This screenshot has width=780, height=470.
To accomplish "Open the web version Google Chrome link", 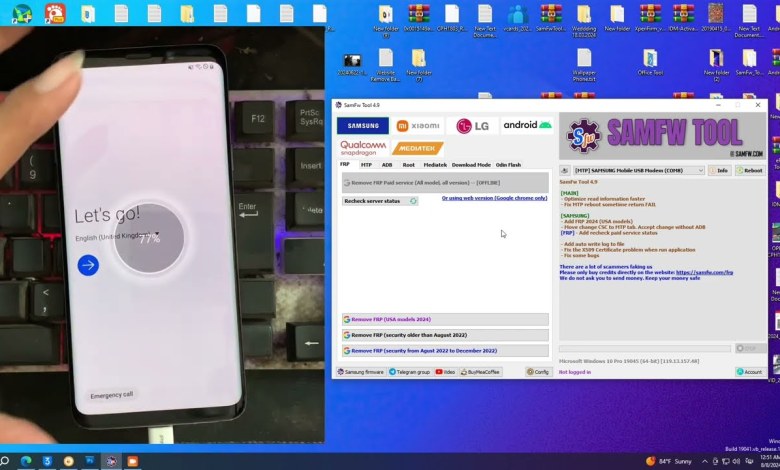I will click(x=494, y=198).
